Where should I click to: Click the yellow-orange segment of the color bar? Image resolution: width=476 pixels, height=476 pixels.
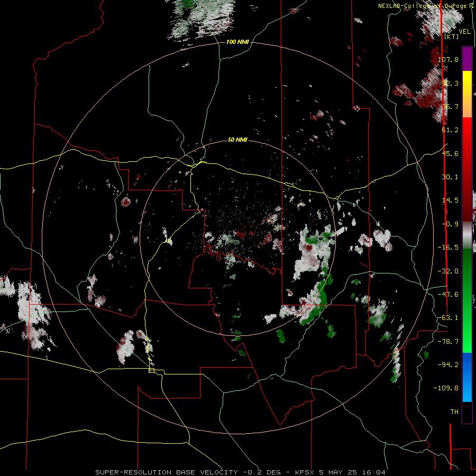coord(467,94)
